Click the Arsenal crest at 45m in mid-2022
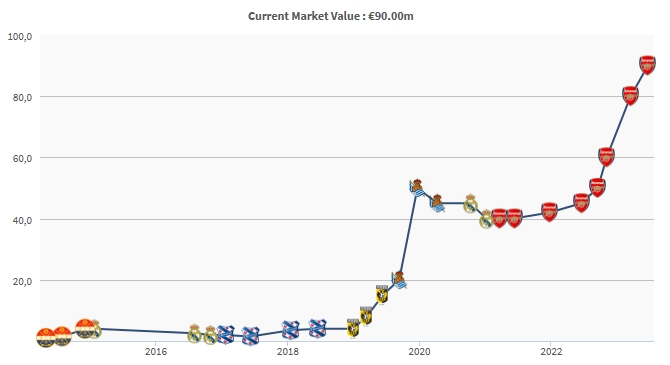 click(581, 203)
